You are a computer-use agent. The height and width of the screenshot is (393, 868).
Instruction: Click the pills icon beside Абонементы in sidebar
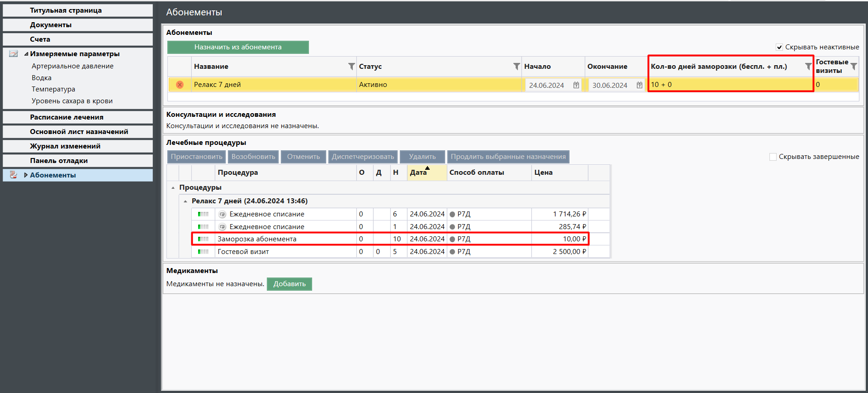coord(14,175)
